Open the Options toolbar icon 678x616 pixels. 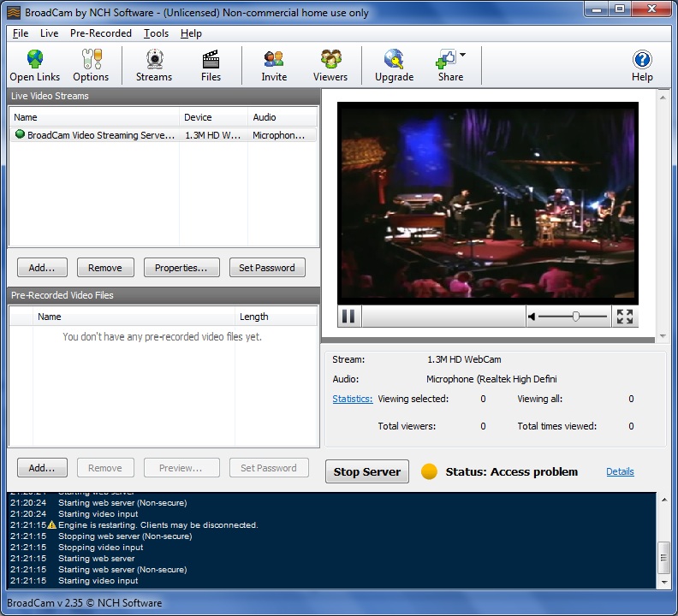pos(92,59)
